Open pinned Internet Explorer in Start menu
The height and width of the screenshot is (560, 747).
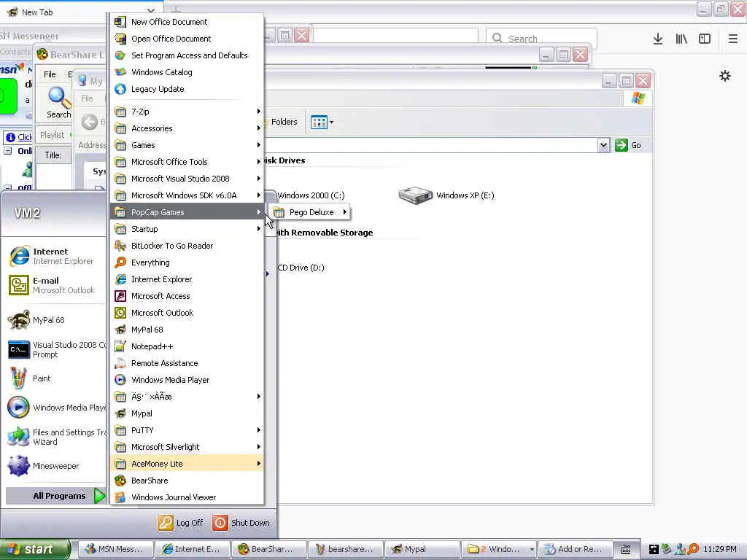click(x=55, y=256)
